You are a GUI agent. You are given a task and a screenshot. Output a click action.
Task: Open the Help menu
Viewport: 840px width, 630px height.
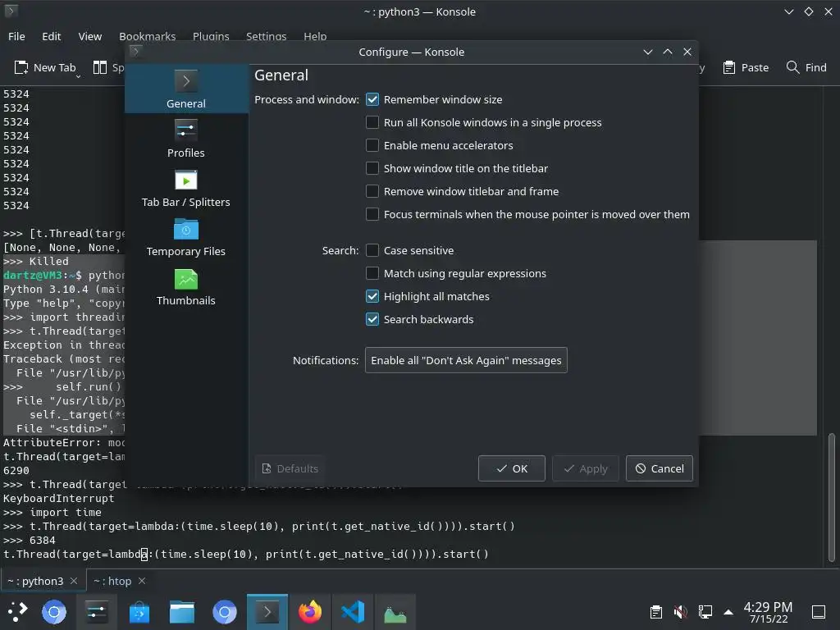(x=315, y=36)
